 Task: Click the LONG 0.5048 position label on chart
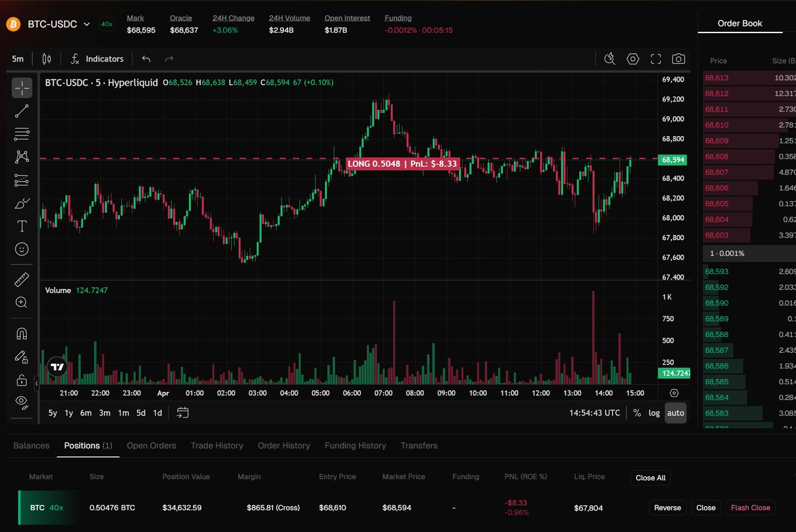pyautogui.click(x=403, y=163)
